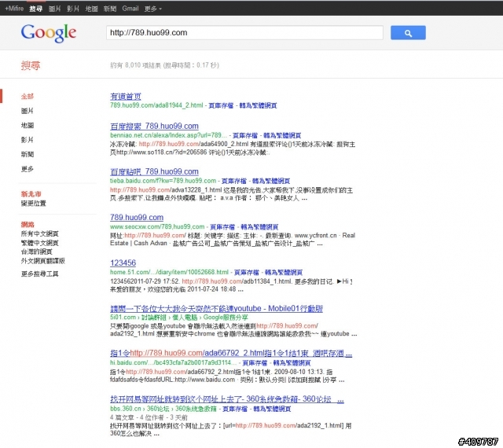
Task: Click 個人電腦 breadcrumb under 5i01.com
Action: pyautogui.click(x=185, y=318)
